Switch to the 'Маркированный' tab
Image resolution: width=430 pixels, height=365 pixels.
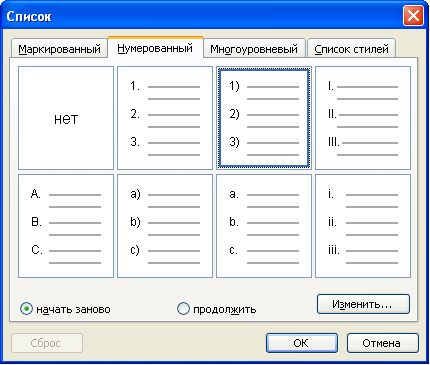click(x=59, y=49)
